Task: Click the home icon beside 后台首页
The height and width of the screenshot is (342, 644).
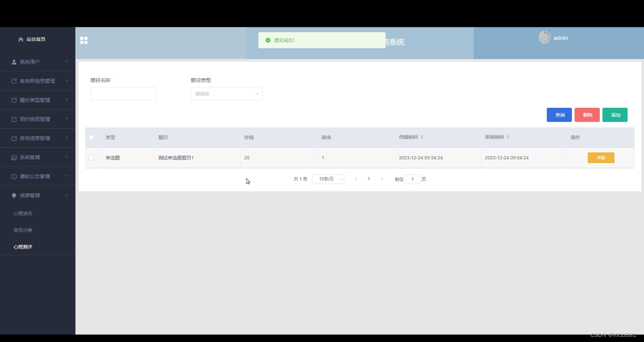Action: click(20, 39)
